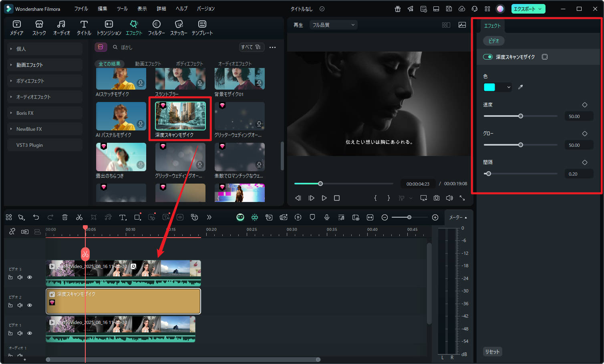
Task: Open the ストック (Stock) tab
Action: click(39, 28)
